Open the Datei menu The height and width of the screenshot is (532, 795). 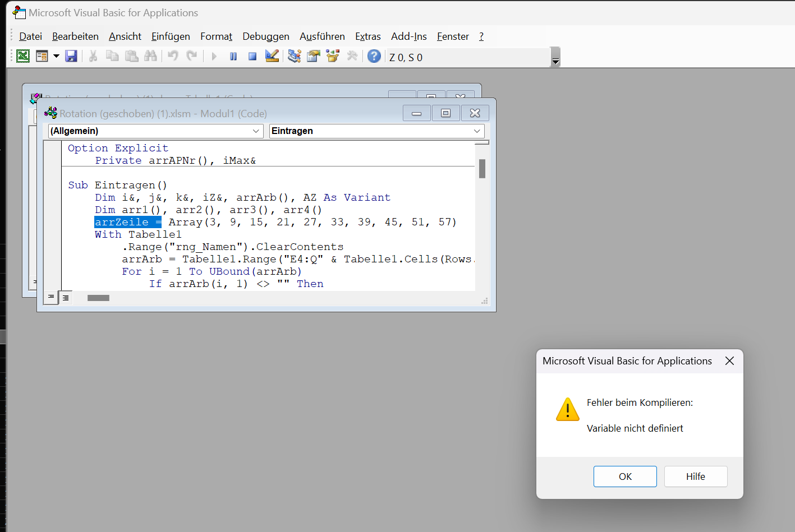(x=30, y=36)
